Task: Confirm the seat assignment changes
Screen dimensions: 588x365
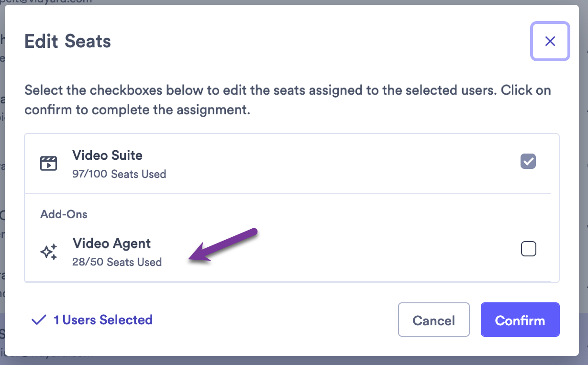Action: click(520, 320)
